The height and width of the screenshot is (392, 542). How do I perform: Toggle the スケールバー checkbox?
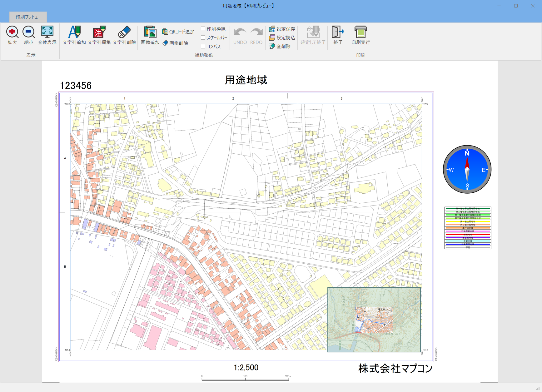203,37
